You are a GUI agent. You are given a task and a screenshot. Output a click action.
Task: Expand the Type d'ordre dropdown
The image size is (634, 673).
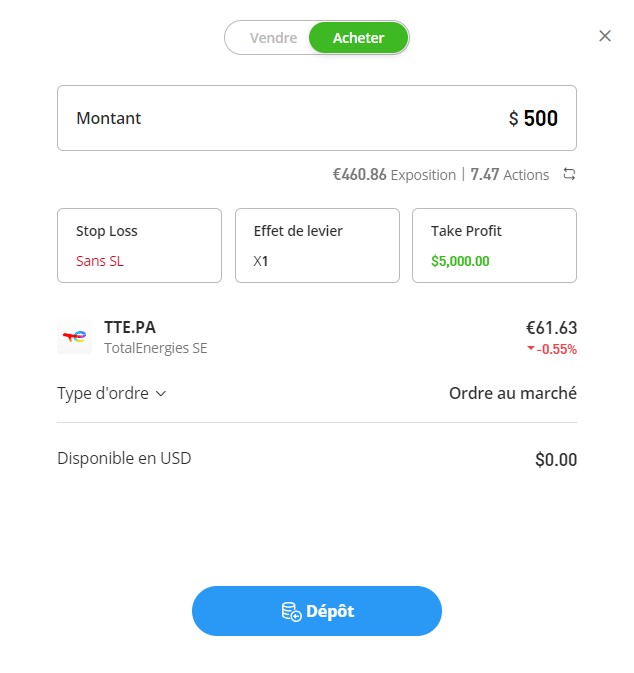click(112, 393)
